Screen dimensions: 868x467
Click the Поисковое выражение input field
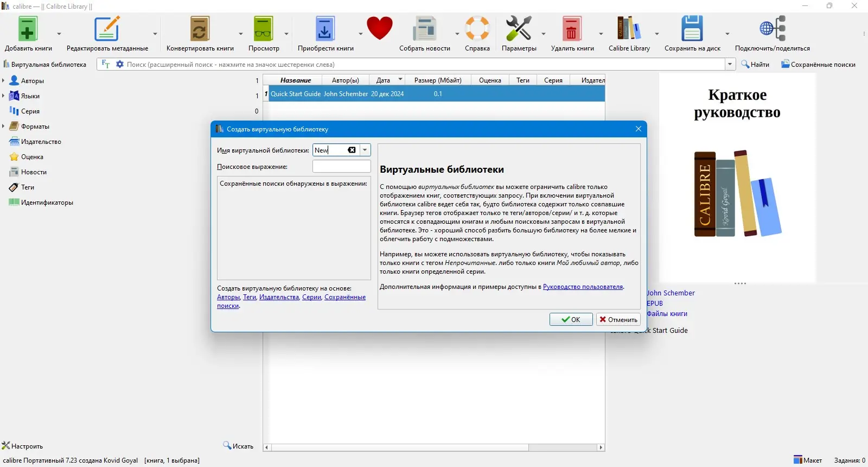[342, 166]
